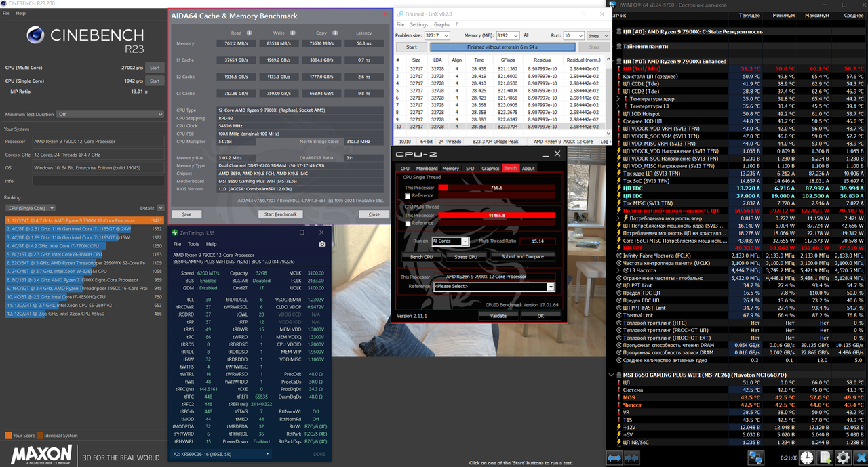Viewport: 868px width, 467px height.
Task: Open Problem size dropdown in LinX
Action: click(437, 35)
